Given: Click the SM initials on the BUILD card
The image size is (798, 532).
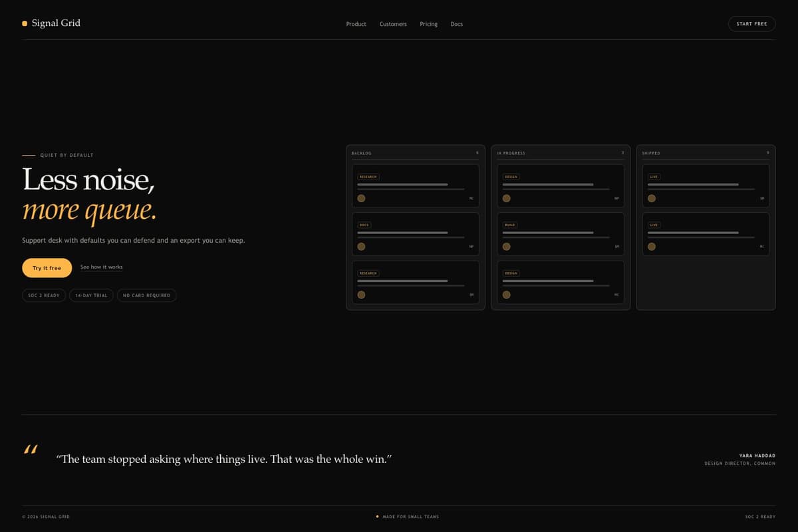Looking at the screenshot, I should pyautogui.click(x=616, y=247).
